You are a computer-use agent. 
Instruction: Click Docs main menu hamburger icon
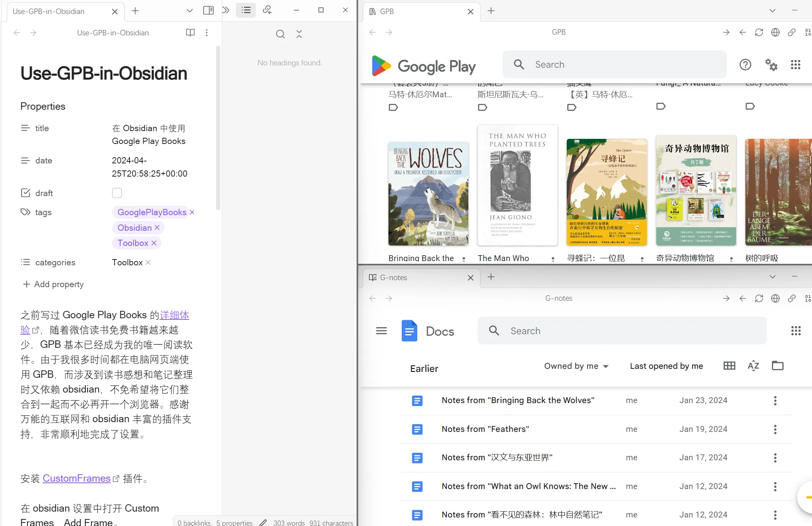point(381,331)
